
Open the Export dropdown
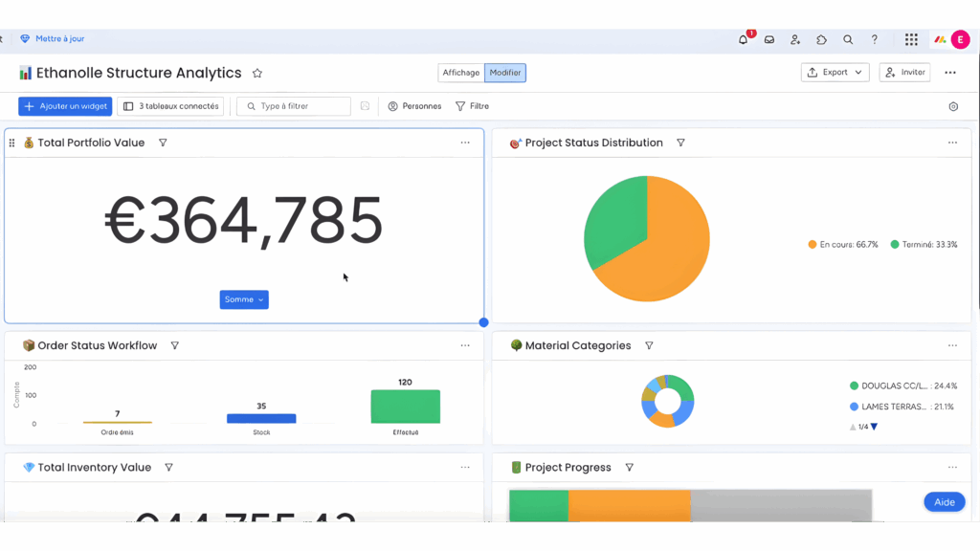(x=835, y=73)
